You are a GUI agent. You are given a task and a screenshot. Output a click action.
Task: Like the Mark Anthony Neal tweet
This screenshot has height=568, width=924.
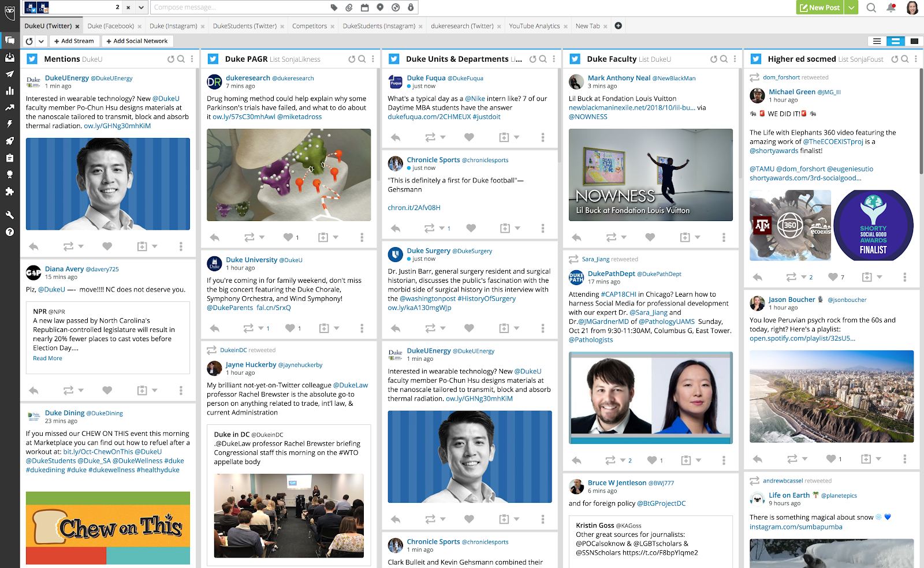(650, 237)
